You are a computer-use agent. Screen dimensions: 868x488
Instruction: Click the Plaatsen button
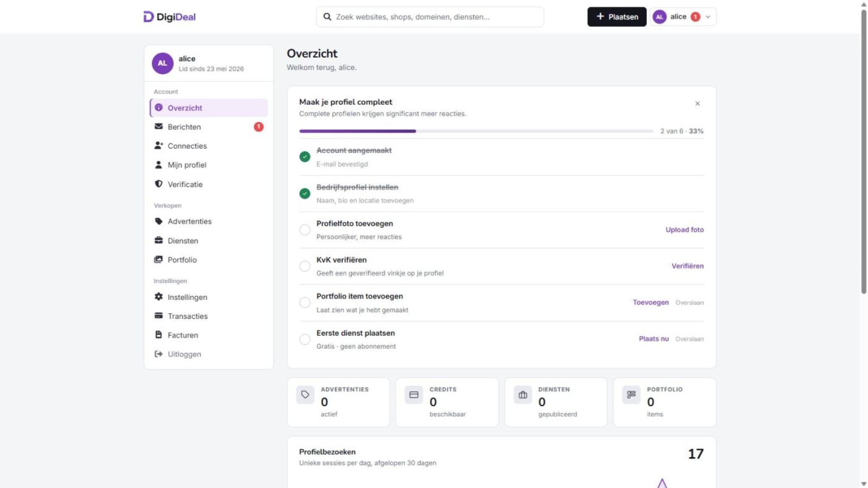[617, 17]
